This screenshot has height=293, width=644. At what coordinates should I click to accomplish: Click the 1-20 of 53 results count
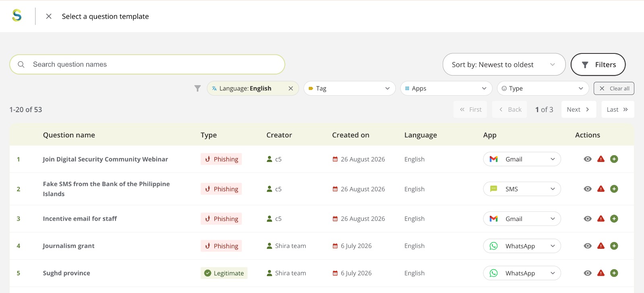26,110
